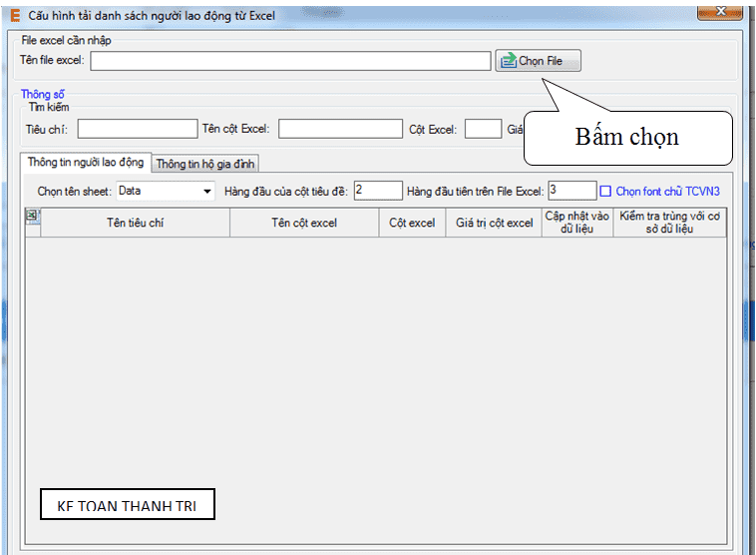Image resolution: width=756 pixels, height=555 pixels.
Task: Select the Thông tin người lao động tab
Action: (86, 163)
